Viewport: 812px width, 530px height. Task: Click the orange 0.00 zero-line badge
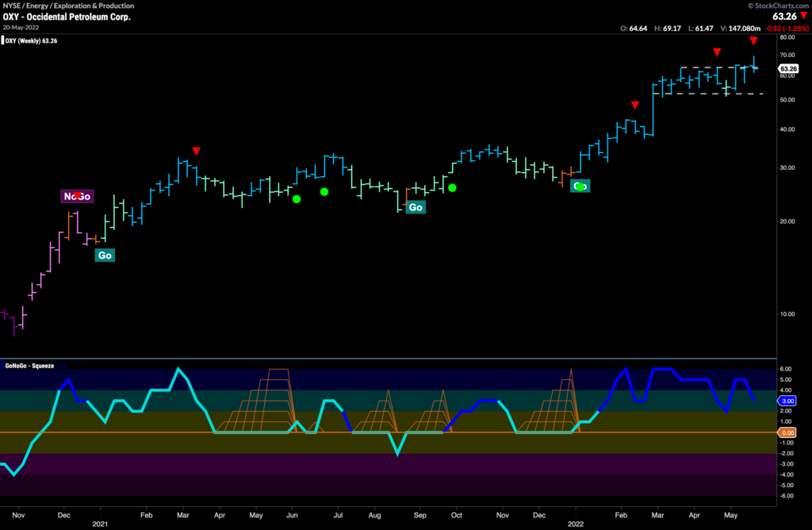coord(787,432)
